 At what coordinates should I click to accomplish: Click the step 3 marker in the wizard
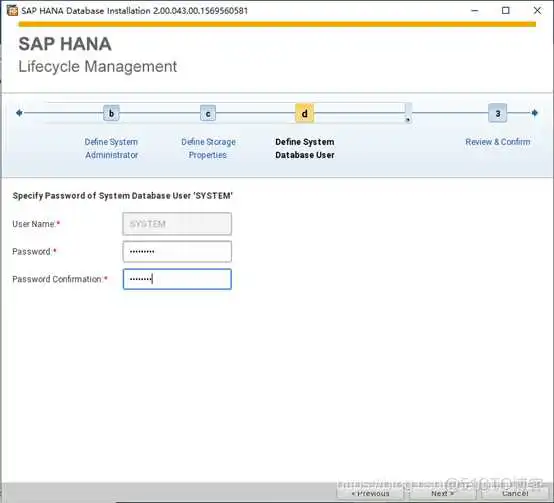coord(497,113)
